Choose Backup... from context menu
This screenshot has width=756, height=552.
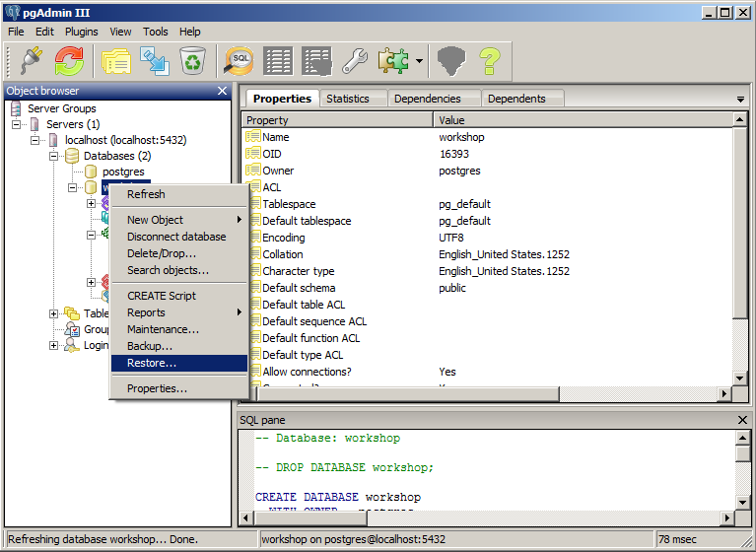[178, 346]
